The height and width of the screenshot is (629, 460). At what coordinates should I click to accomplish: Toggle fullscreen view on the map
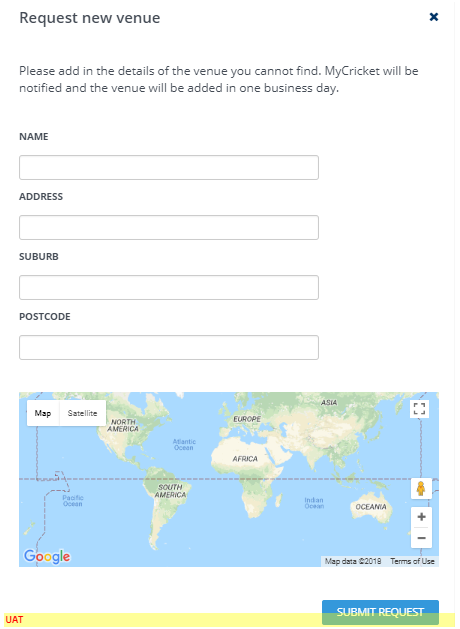[x=419, y=409]
